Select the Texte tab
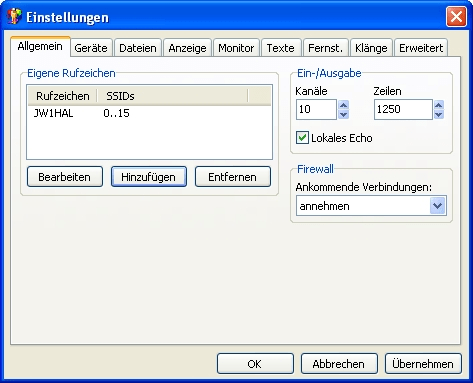 [281, 48]
